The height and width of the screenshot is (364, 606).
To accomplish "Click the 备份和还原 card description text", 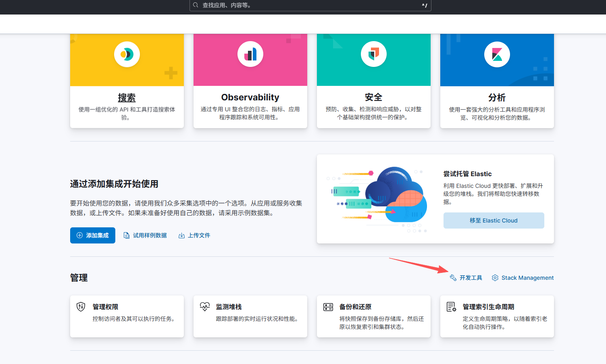I will (x=382, y=323).
